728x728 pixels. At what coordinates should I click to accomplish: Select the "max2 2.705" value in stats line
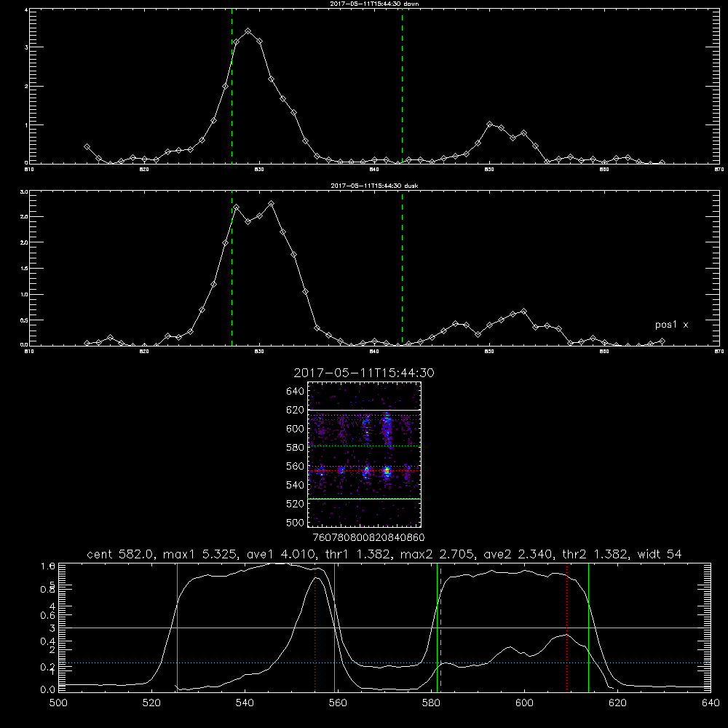[x=438, y=554]
